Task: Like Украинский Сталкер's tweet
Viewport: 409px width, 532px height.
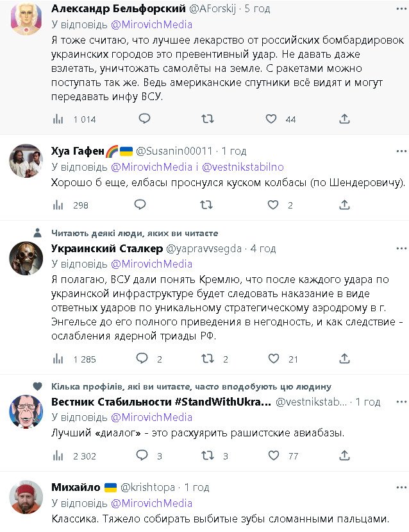Action: [x=273, y=359]
